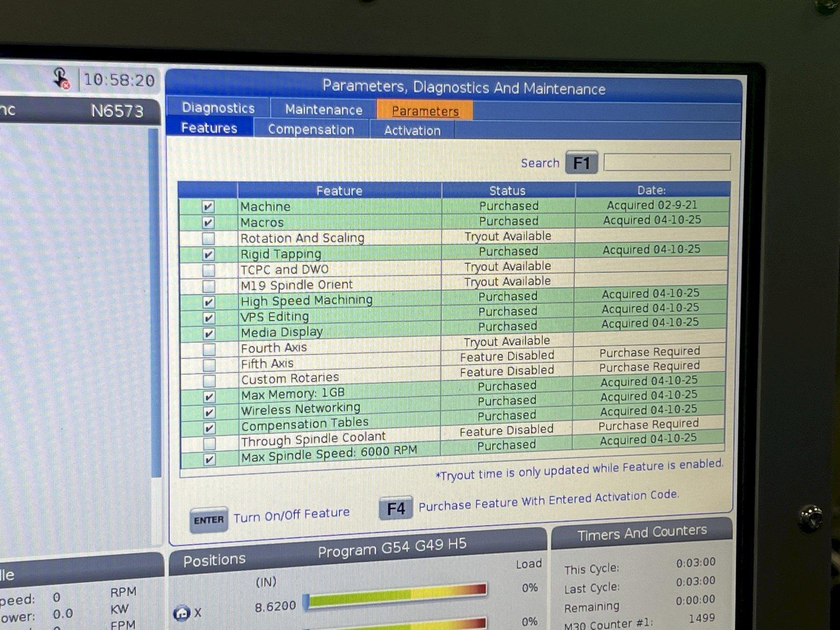Select 'Acquired 02-9-21' date for Machine

652,205
